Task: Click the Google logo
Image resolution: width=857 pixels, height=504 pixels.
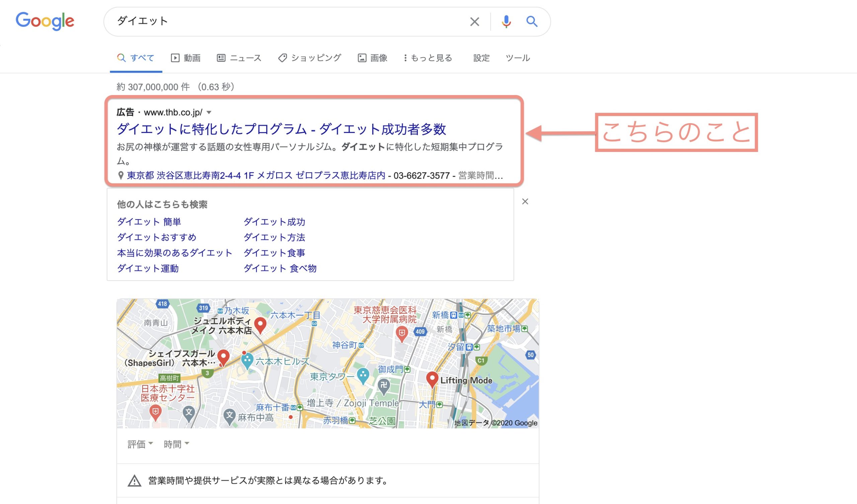Action: click(x=45, y=21)
